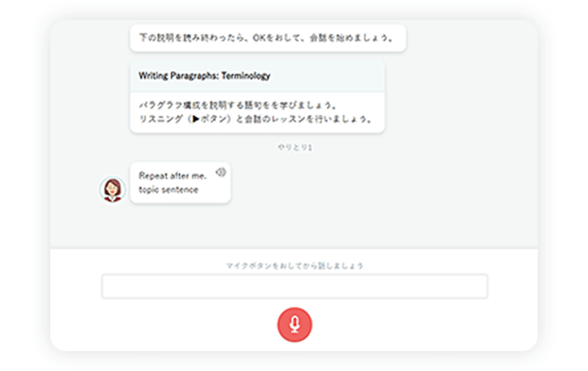Focus the empty speech text input box
The width and height of the screenshot is (588, 371).
pos(294,286)
